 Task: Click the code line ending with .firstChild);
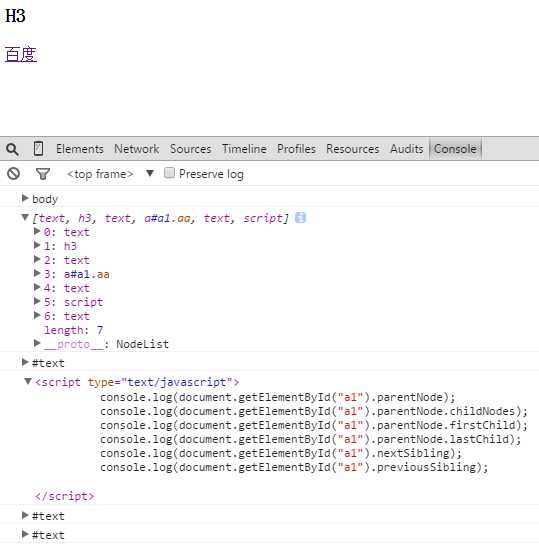(x=314, y=425)
